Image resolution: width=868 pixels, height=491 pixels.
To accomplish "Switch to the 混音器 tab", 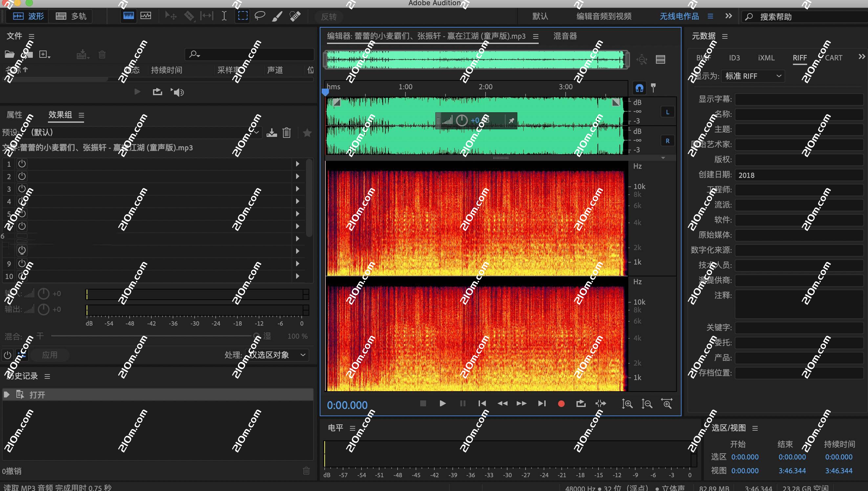I will point(564,36).
